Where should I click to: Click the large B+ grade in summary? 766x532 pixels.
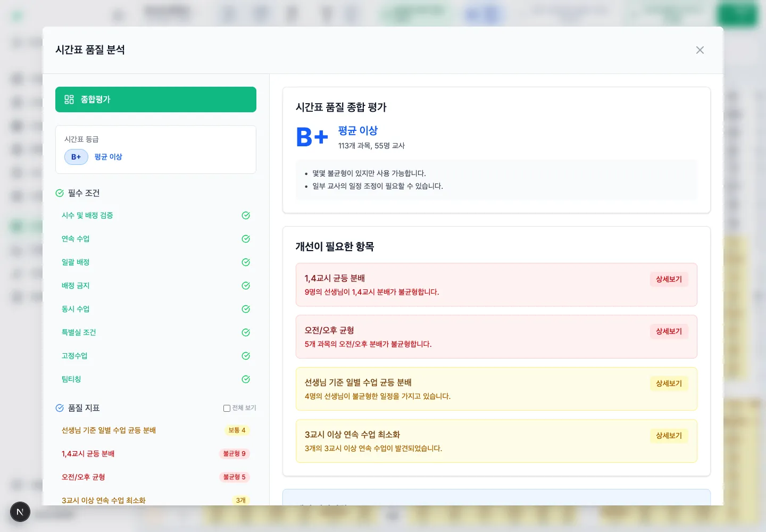pyautogui.click(x=312, y=137)
